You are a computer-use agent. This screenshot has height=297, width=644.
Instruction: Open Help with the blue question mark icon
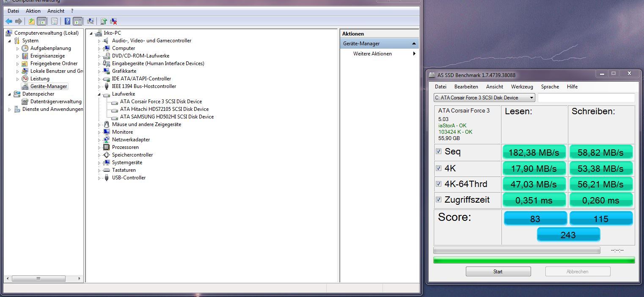[x=67, y=21]
